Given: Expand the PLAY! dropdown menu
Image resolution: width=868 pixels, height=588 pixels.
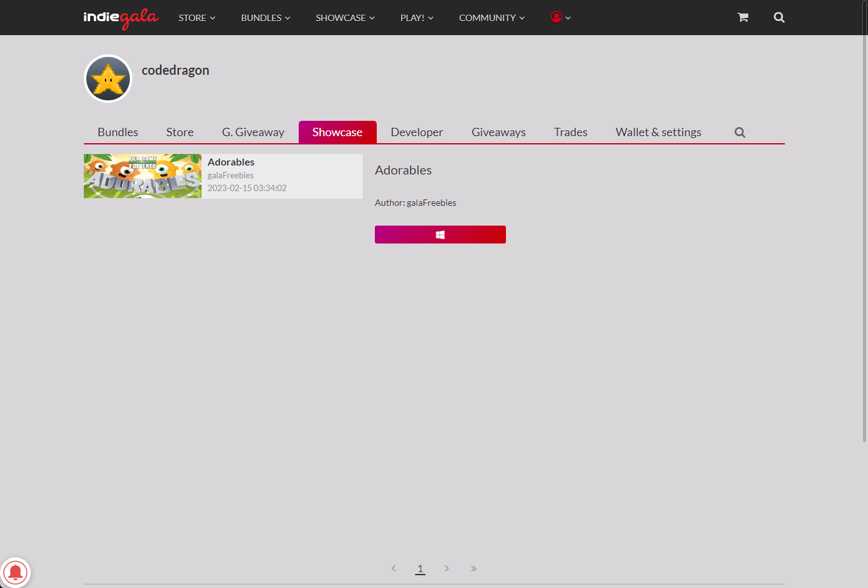Looking at the screenshot, I should pos(417,18).
